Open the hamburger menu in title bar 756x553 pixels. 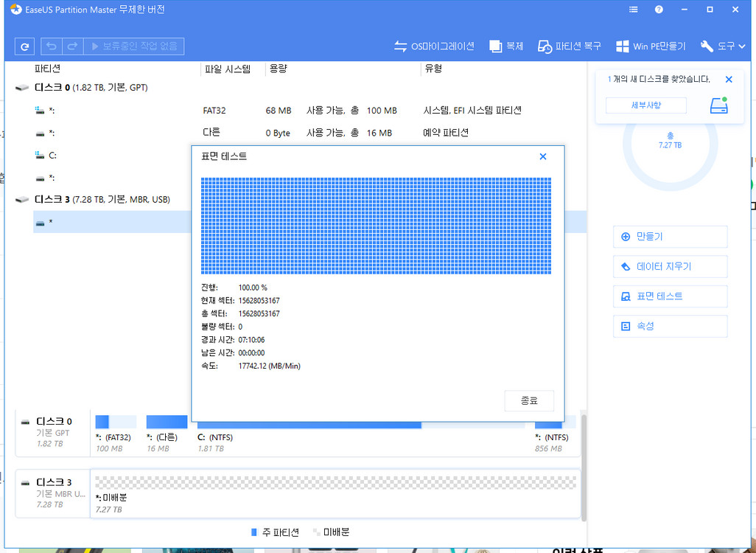coord(633,9)
